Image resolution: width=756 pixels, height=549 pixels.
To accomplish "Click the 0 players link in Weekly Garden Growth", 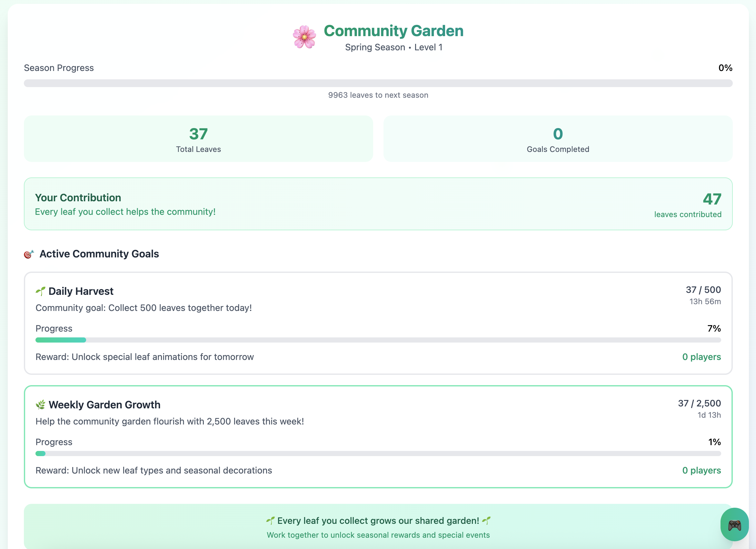I will point(701,470).
